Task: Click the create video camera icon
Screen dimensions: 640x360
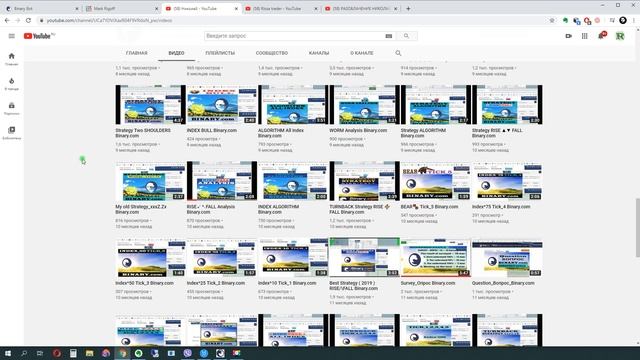Action: (569, 36)
